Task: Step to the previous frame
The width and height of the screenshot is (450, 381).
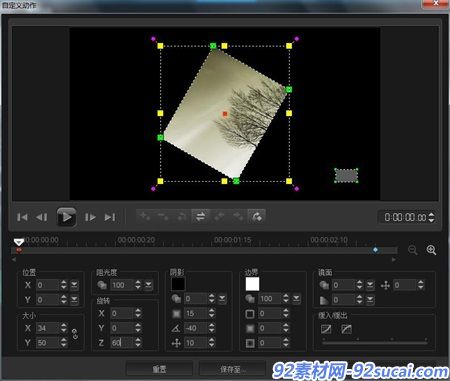Action: [42, 217]
